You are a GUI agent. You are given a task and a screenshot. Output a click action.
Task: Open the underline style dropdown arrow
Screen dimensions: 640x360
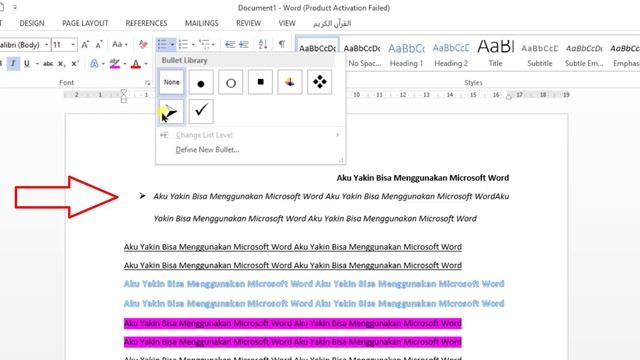37,64
